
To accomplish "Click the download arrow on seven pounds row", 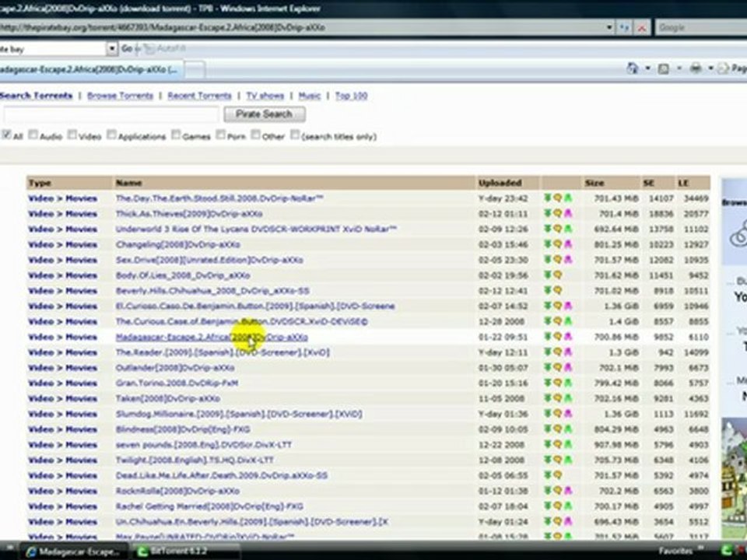I will pos(547,444).
